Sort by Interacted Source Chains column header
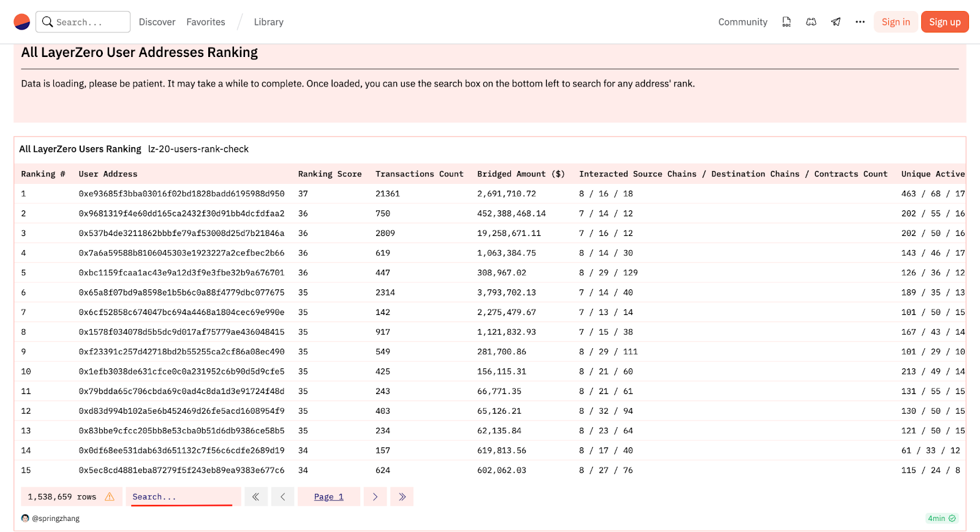Viewport: 980px width, 532px height. [733, 174]
